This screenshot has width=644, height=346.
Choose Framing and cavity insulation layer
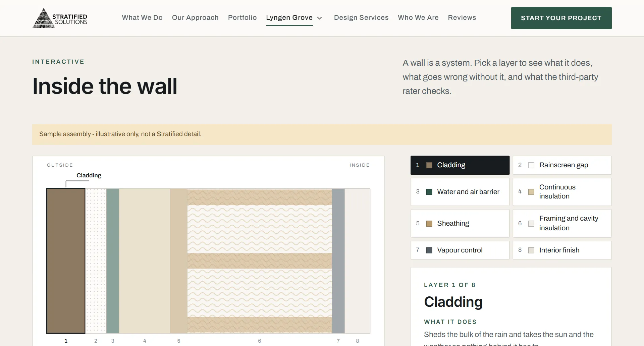click(x=562, y=223)
